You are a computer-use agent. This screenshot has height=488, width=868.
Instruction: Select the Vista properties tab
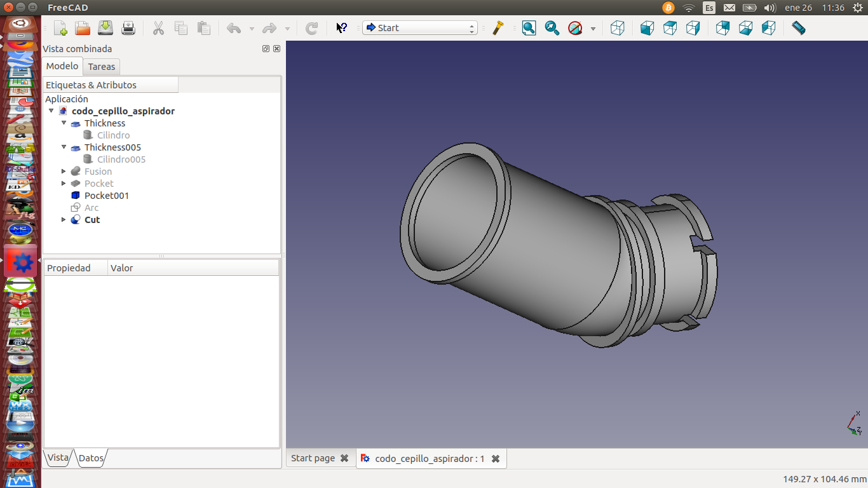click(x=58, y=457)
